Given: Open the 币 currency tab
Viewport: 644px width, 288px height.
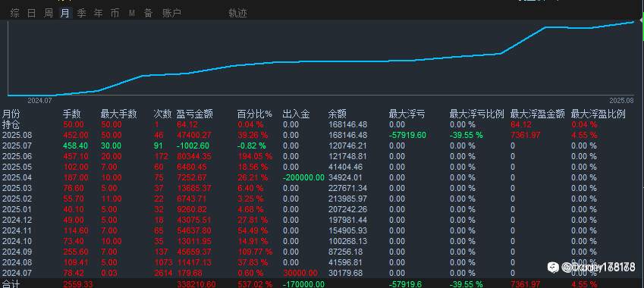Looking at the screenshot, I should pos(115,13).
